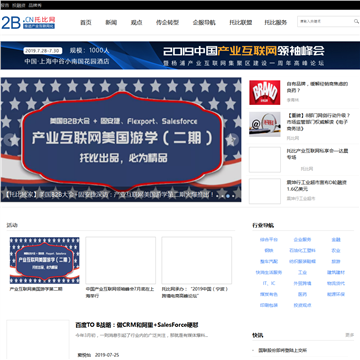Open the 自有品牌 article headline
The height and width of the screenshot is (360, 360).
click(317, 87)
